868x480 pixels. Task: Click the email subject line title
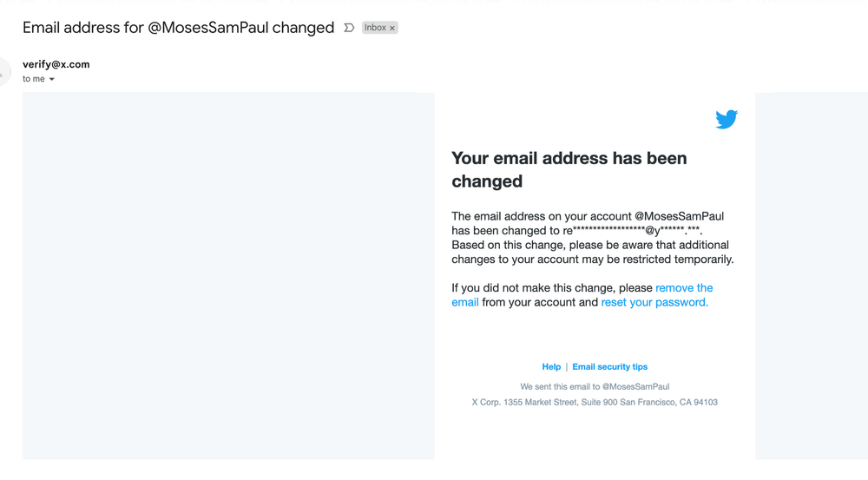coord(178,28)
